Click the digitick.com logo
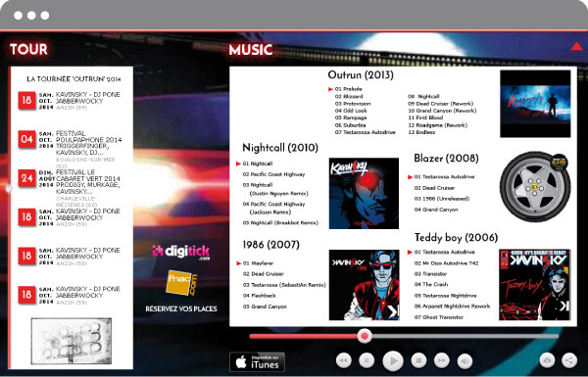Image resolution: width=588 pixels, height=377 pixels. [181, 253]
